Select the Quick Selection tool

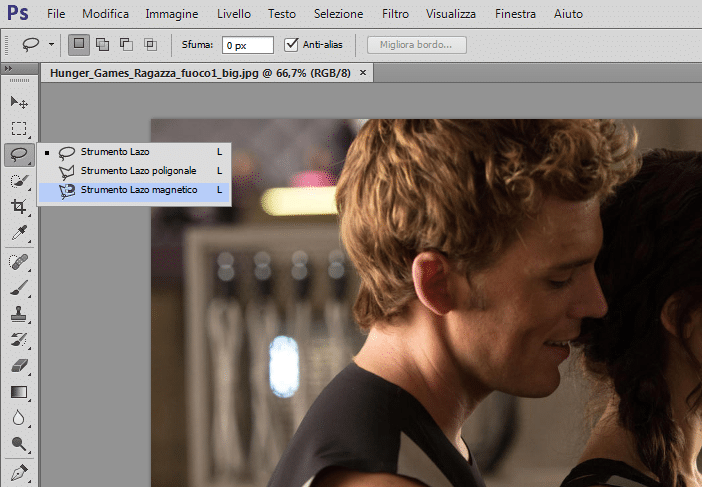pyautogui.click(x=19, y=180)
